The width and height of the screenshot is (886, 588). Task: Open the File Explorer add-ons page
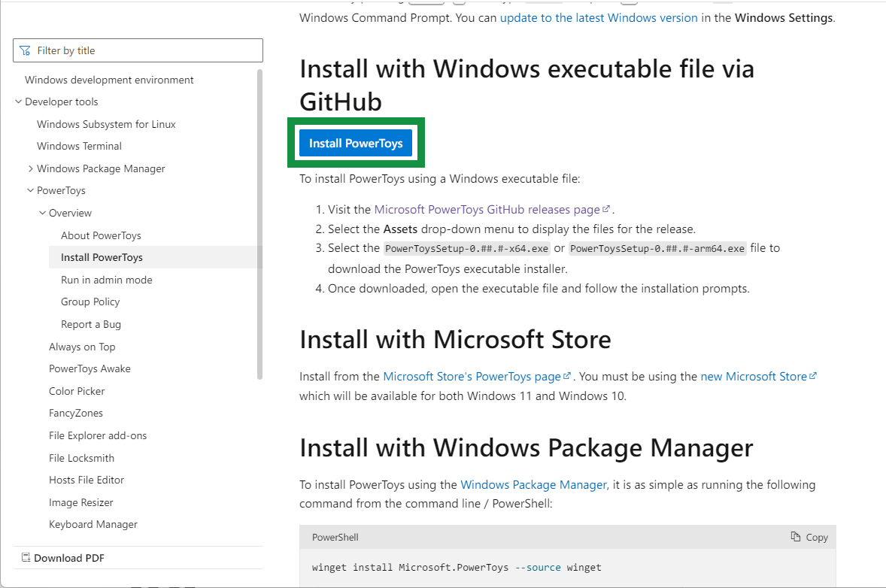click(x=98, y=435)
